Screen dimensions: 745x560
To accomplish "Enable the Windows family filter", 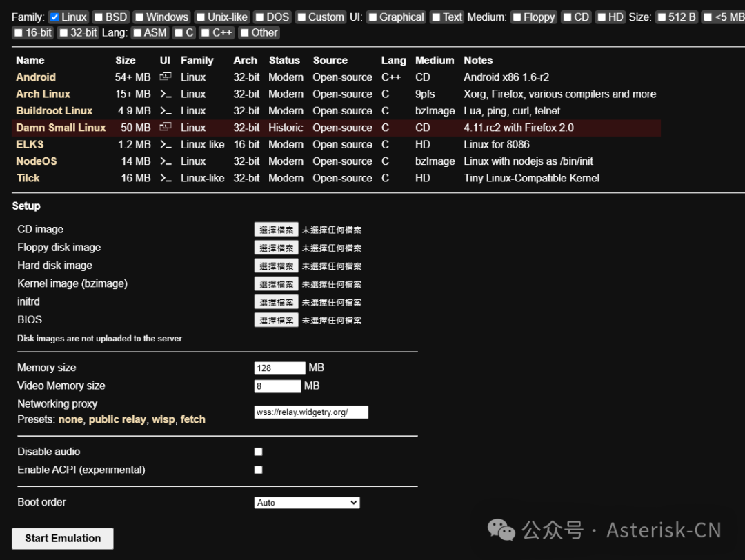I will point(139,17).
